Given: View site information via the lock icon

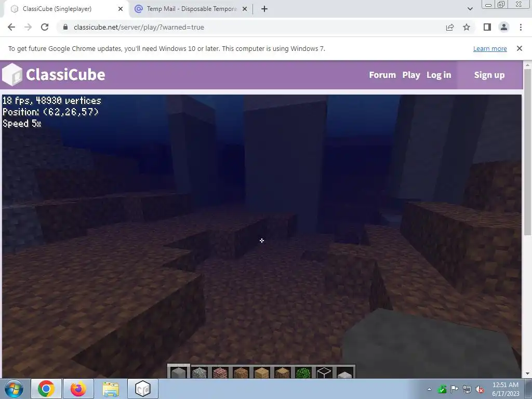Looking at the screenshot, I should click(x=65, y=27).
